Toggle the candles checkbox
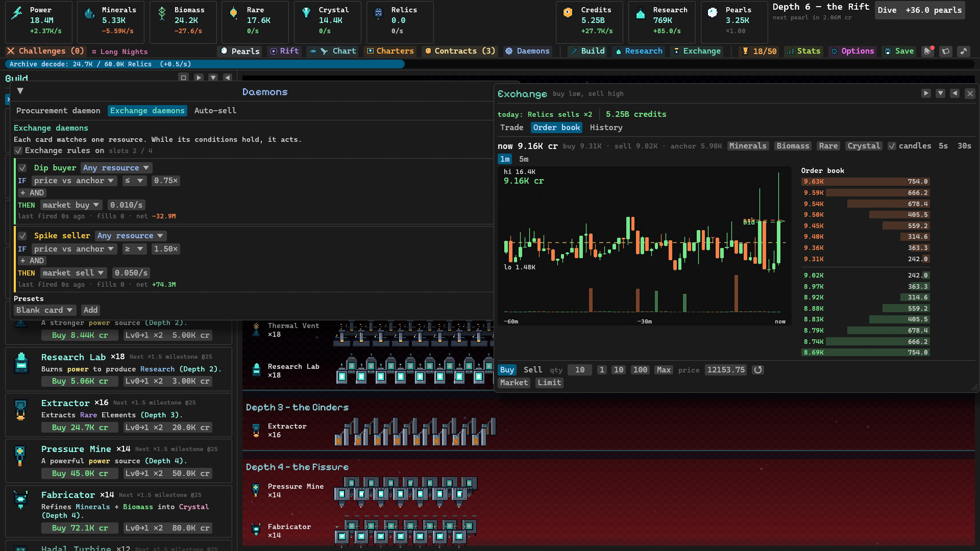The image size is (980, 551). pos(892,146)
